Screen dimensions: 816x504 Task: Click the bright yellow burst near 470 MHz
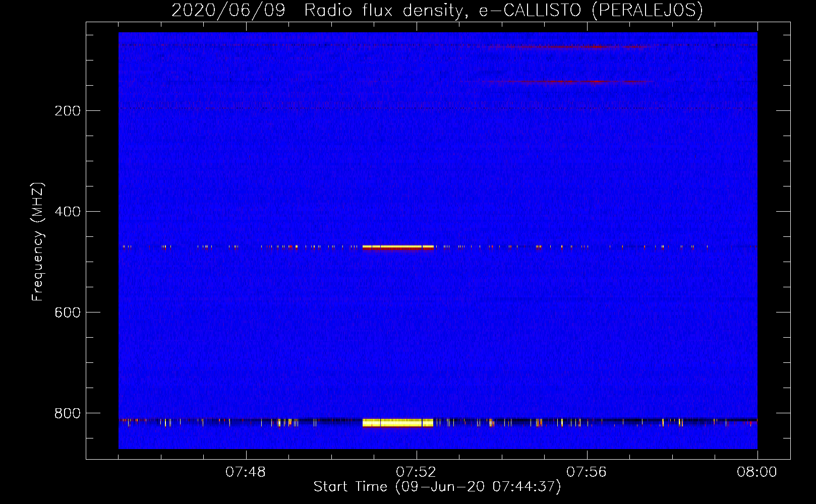coord(398,247)
